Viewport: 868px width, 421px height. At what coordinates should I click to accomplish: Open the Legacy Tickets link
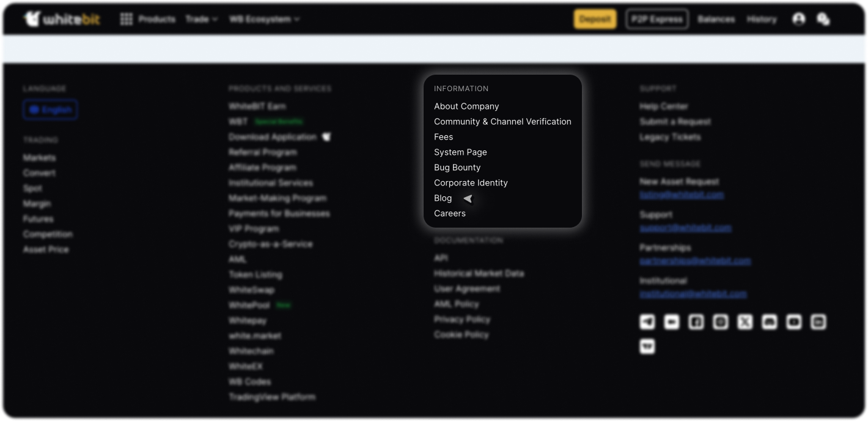click(671, 137)
